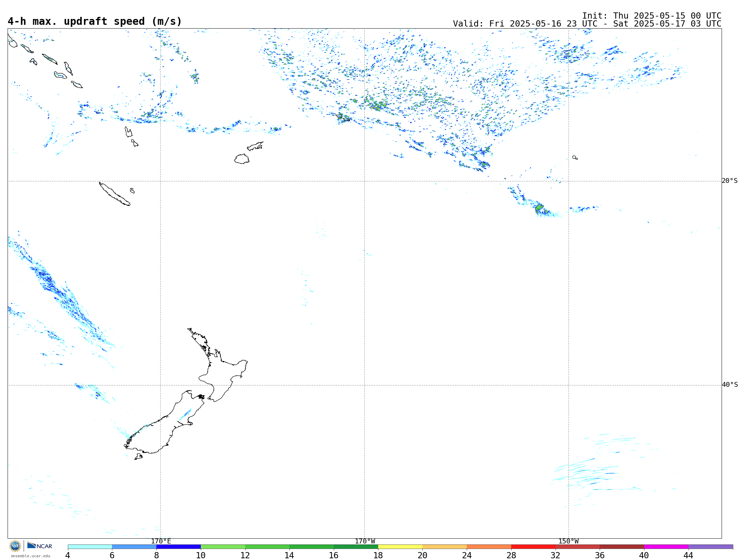Click the bright red 28–32 colorbar swatch
744x560 pixels.
click(533, 547)
